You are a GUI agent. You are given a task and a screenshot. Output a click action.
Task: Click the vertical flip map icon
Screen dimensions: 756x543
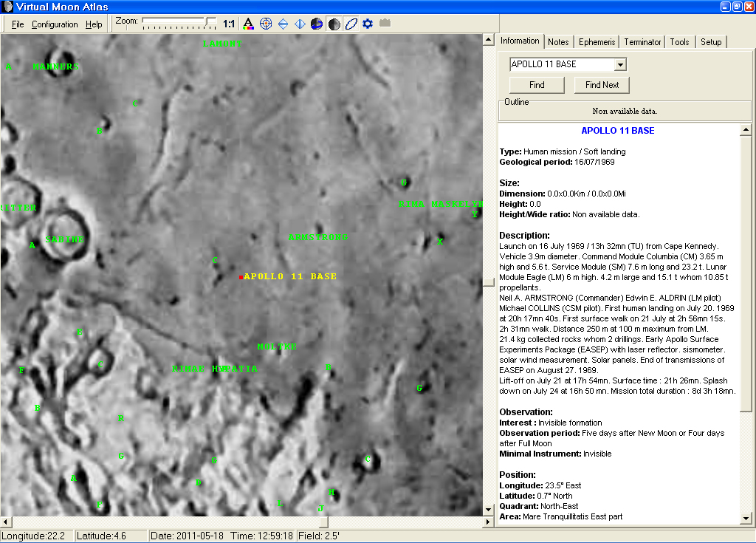pyautogui.click(x=283, y=24)
